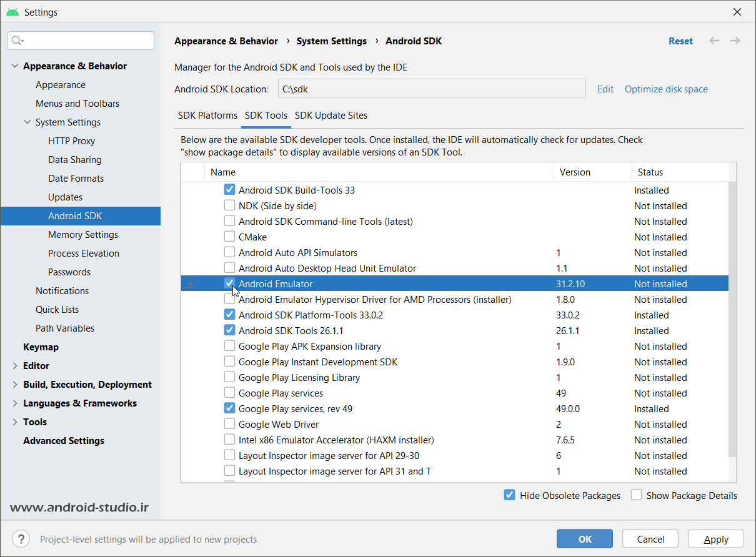Screen dimensions: 756x557
Task: Uncheck Android SDK Build-Tools 33
Action: click(x=229, y=190)
